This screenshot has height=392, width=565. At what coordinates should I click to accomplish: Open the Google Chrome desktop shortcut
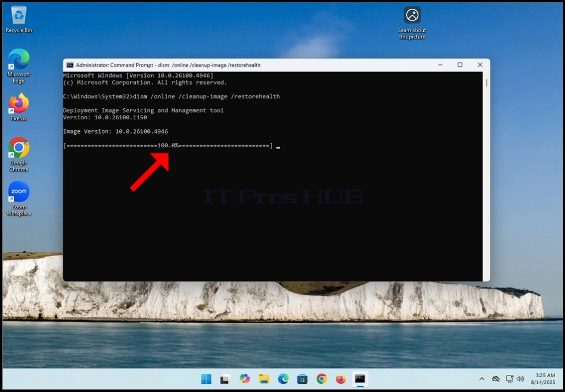[19, 154]
